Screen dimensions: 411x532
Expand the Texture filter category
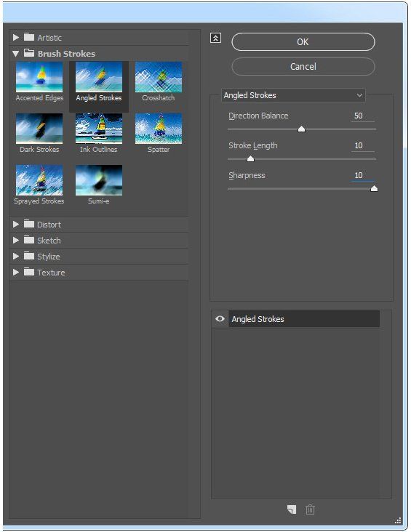[15, 272]
